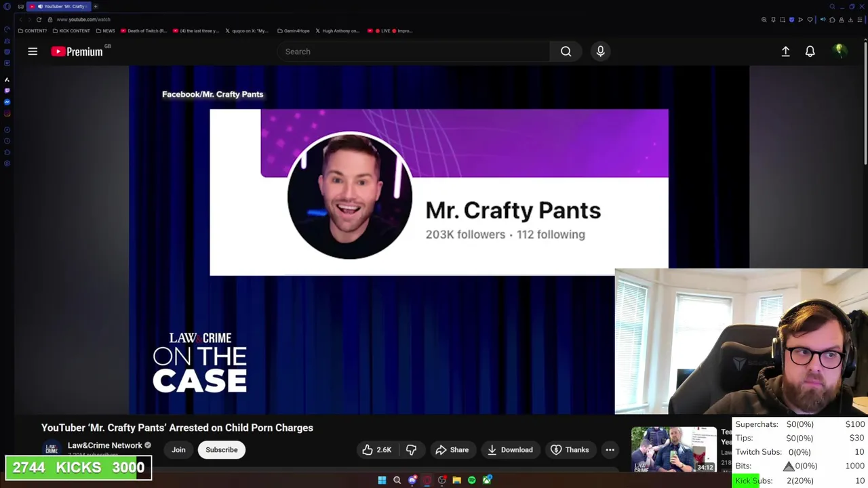Open browser extensions cube icon
This screenshot has width=868, height=488.
(832, 20)
